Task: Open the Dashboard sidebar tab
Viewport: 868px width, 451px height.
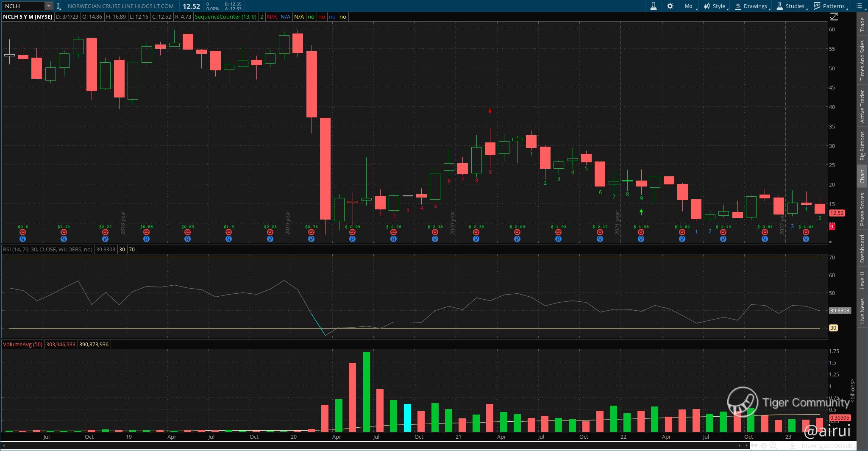Action: pos(862,248)
